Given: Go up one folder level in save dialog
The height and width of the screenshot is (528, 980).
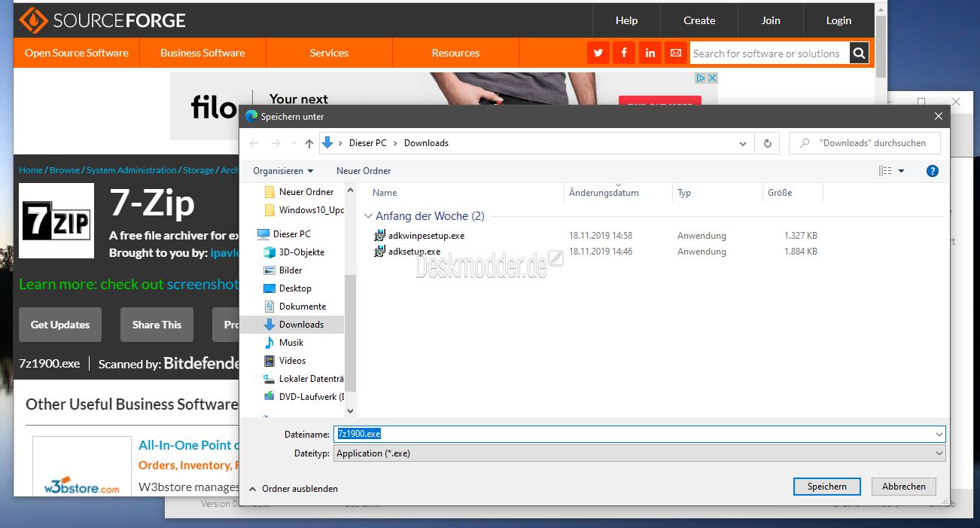Looking at the screenshot, I should click(x=309, y=143).
